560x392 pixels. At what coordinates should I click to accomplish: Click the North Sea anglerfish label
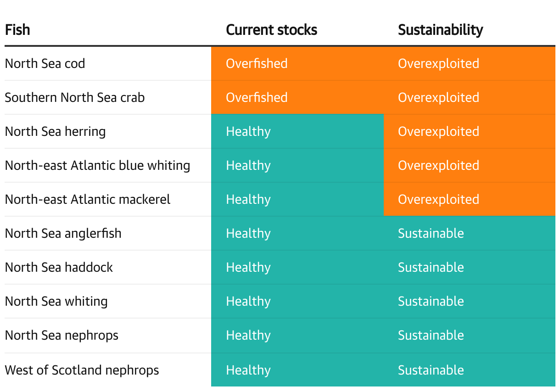[63, 233]
